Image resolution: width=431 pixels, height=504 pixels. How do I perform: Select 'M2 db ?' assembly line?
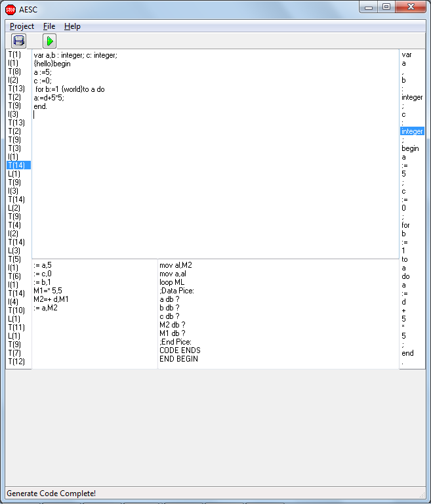[173, 325]
